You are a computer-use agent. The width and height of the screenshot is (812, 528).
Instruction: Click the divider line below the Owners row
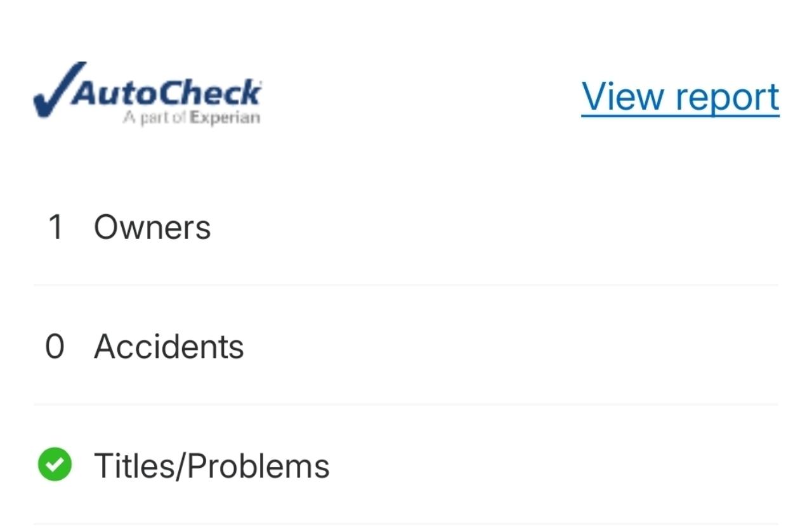tap(406, 285)
